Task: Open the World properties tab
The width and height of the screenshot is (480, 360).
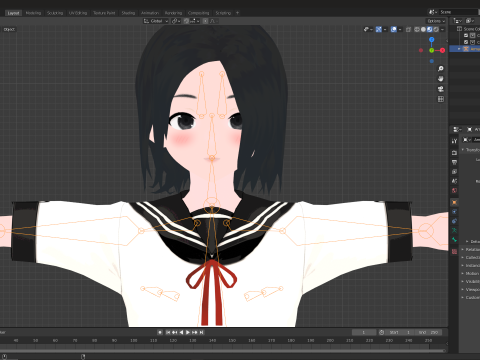Action: (x=454, y=191)
